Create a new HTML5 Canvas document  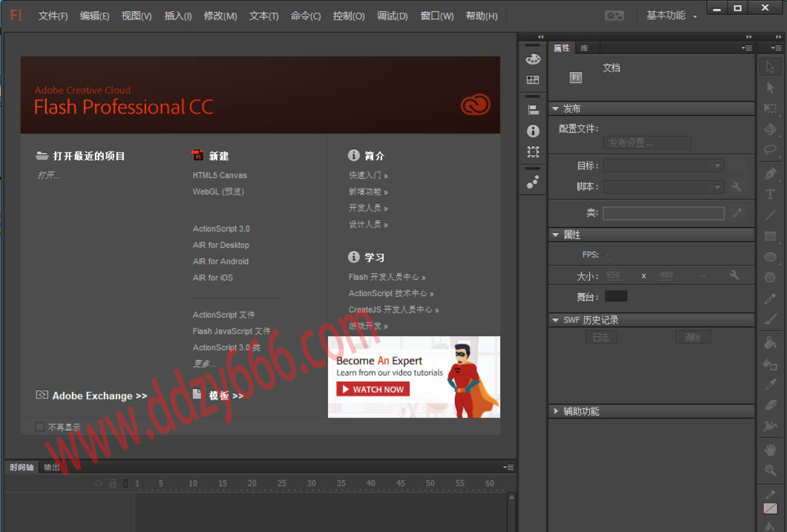pos(220,175)
